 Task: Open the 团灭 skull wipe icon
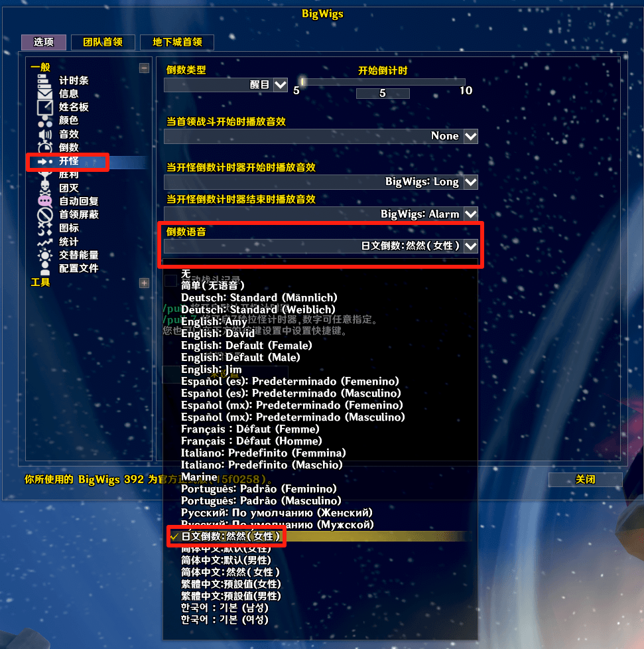click(44, 188)
